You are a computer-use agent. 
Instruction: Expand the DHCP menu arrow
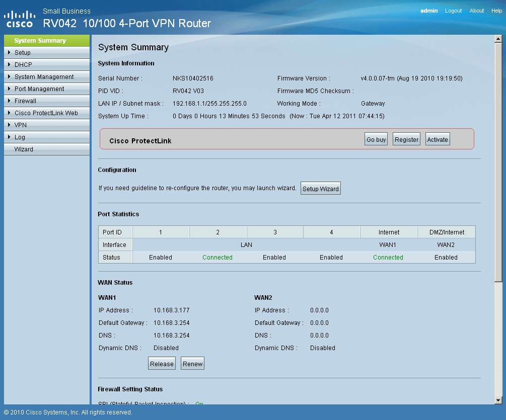tap(9, 64)
